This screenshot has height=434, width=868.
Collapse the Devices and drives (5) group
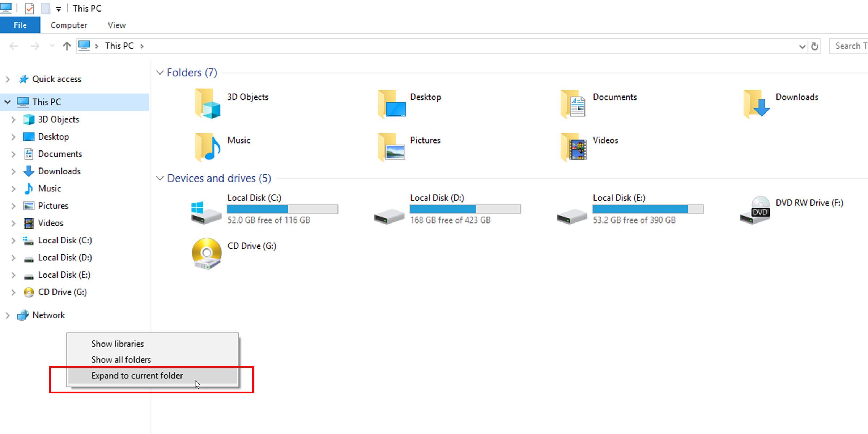pos(160,178)
